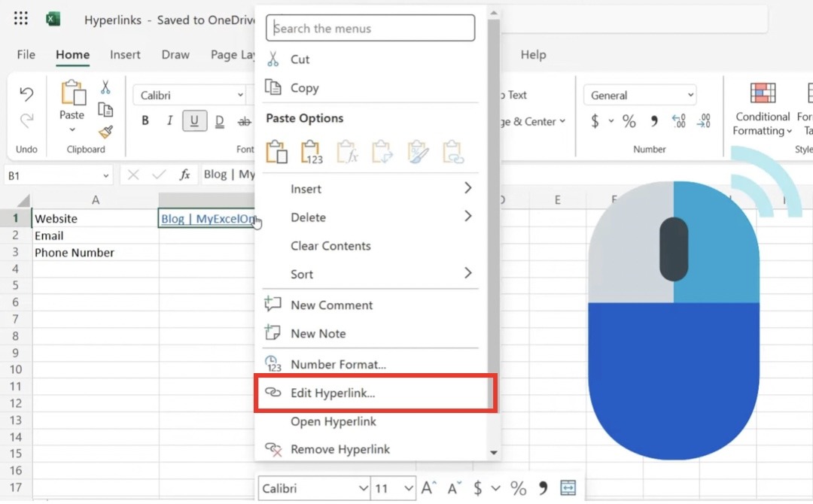Toggle Italic formatting in ribbon
Image resolution: width=813 pixels, height=504 pixels.
169,120
